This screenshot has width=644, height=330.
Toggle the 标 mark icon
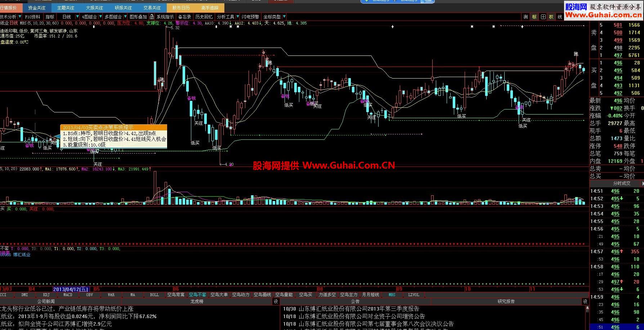click(534, 17)
